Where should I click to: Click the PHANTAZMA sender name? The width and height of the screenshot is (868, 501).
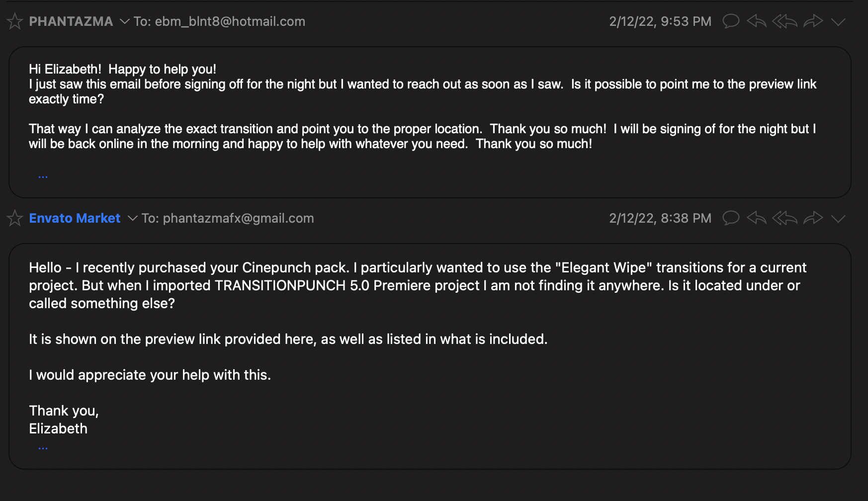[x=71, y=21]
